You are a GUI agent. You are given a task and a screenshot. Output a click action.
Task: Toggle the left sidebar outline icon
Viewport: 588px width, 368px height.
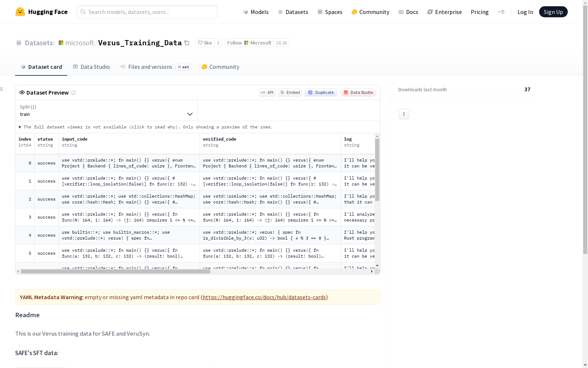(x=1, y=89)
